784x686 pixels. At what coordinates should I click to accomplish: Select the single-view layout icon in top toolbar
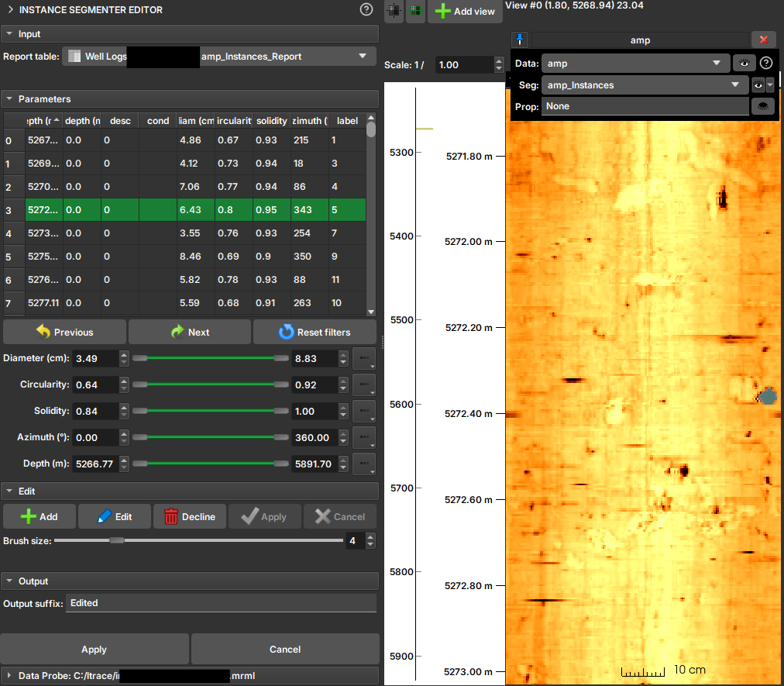394,11
